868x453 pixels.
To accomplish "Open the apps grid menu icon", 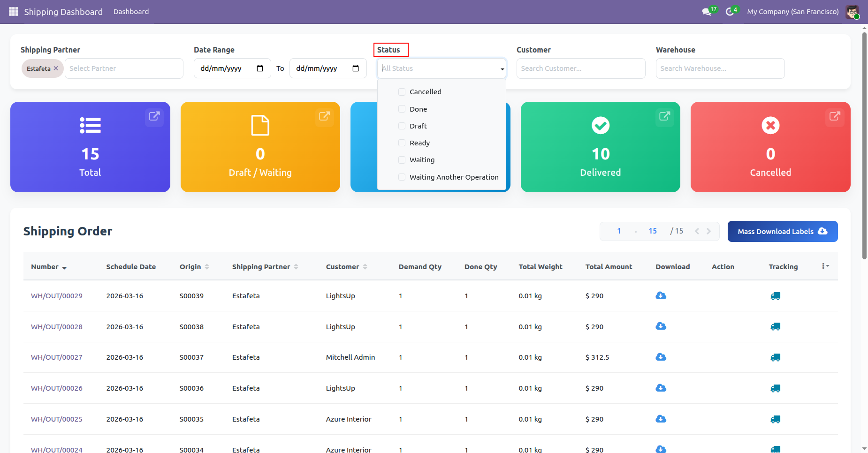I will (13, 11).
